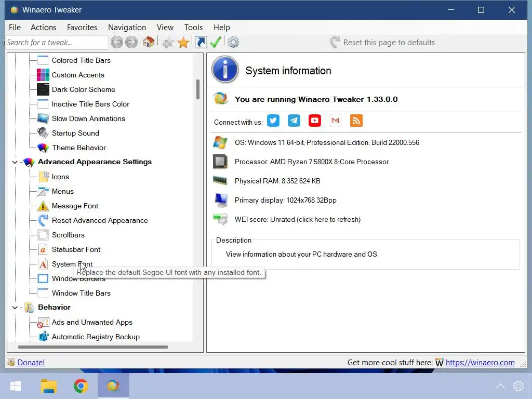Viewport: 532px width, 399px height.
Task: Select the Scrollbars tree item
Action: (x=68, y=235)
